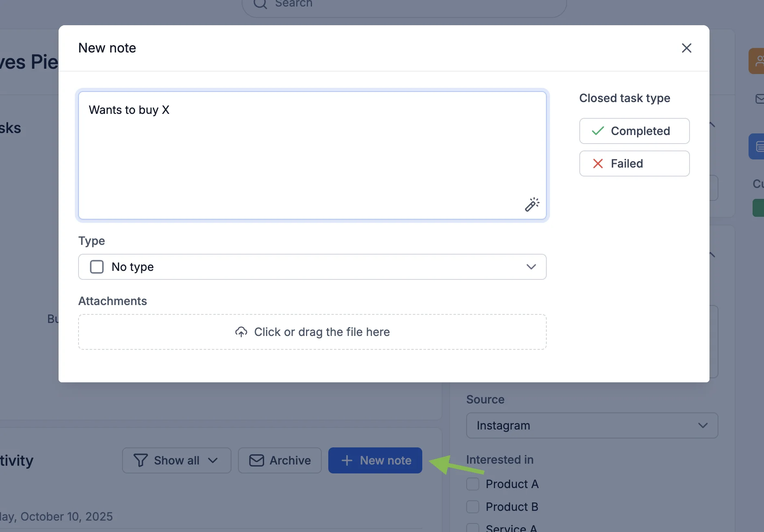This screenshot has height=532, width=764.
Task: Check the Product A checkbox
Action: (473, 484)
